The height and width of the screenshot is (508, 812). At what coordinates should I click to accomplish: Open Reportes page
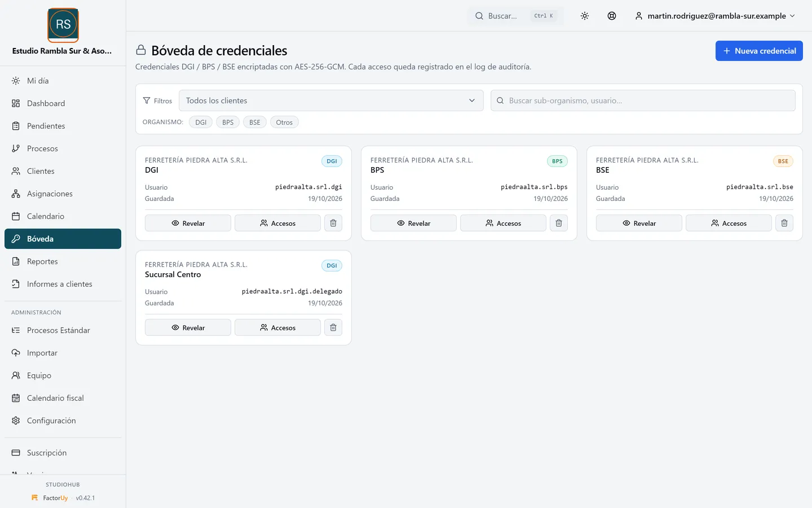pos(63,261)
